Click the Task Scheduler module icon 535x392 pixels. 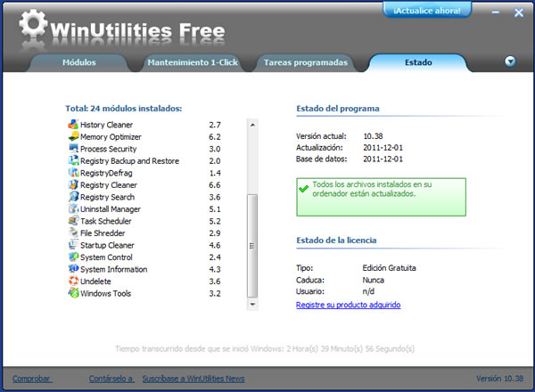(73, 221)
